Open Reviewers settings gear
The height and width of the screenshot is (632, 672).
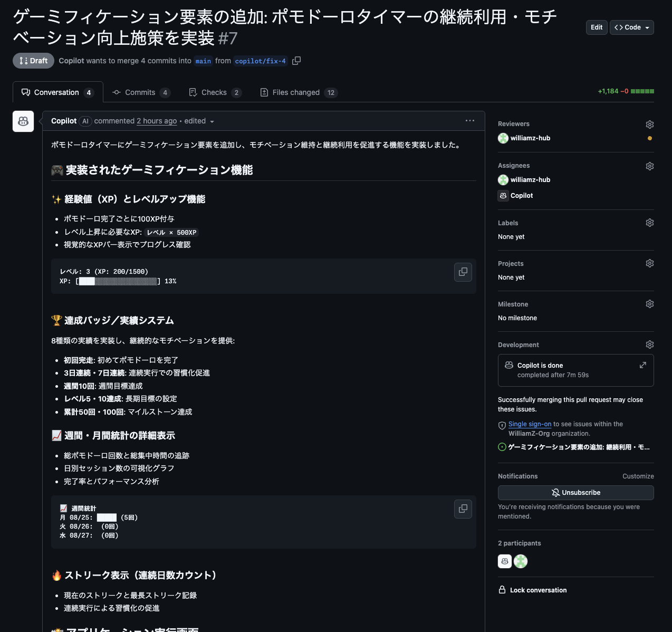click(x=650, y=125)
